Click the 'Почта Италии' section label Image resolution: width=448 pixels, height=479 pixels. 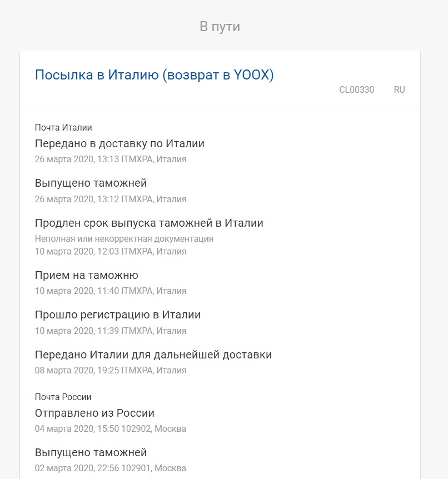click(63, 128)
